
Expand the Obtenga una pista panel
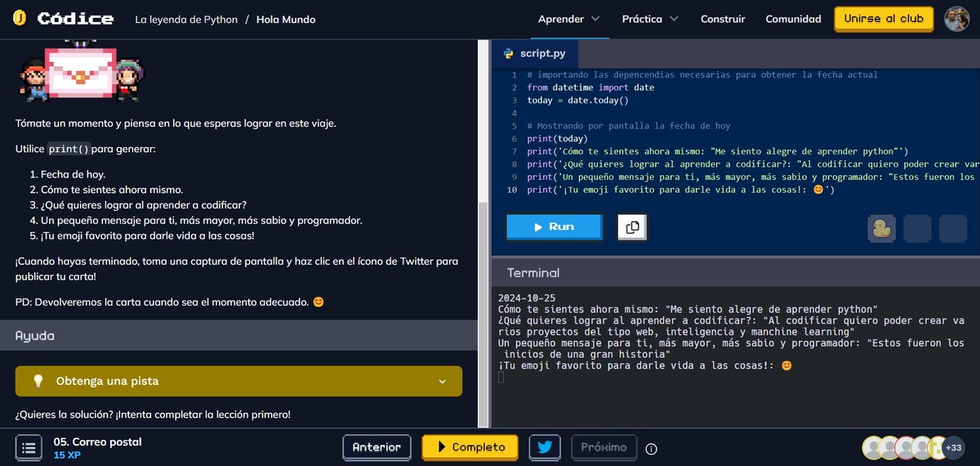pyautogui.click(x=238, y=381)
